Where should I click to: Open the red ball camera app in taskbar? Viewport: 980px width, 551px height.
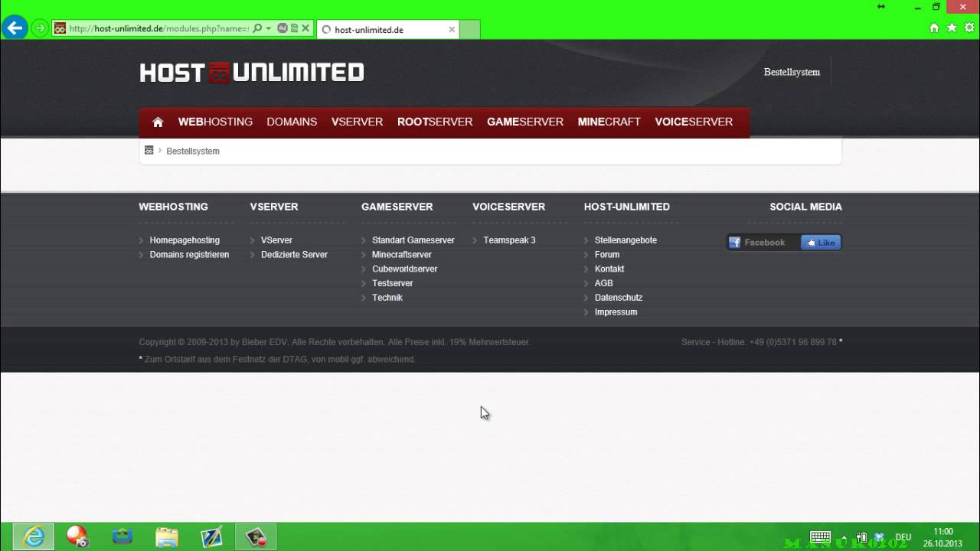coord(77,537)
